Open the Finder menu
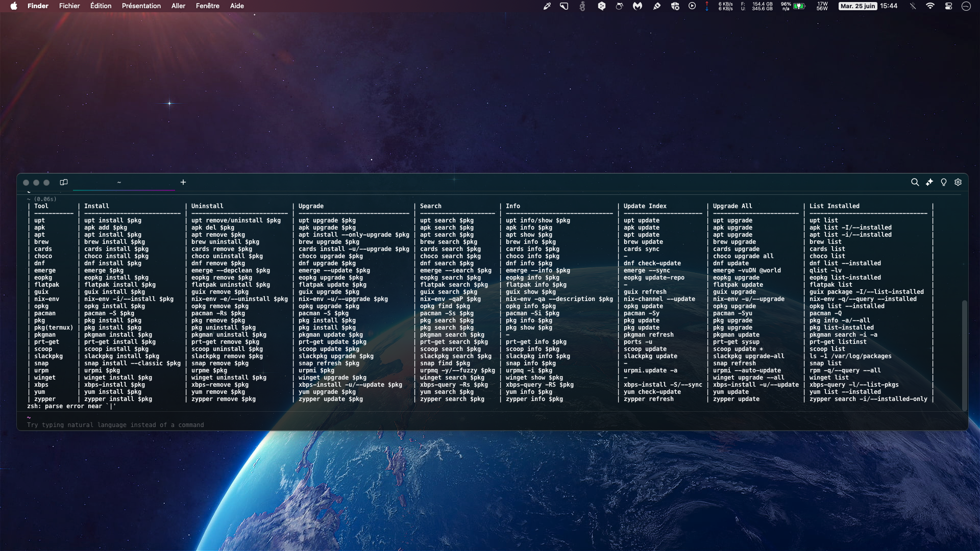This screenshot has height=551, width=980. click(38, 6)
